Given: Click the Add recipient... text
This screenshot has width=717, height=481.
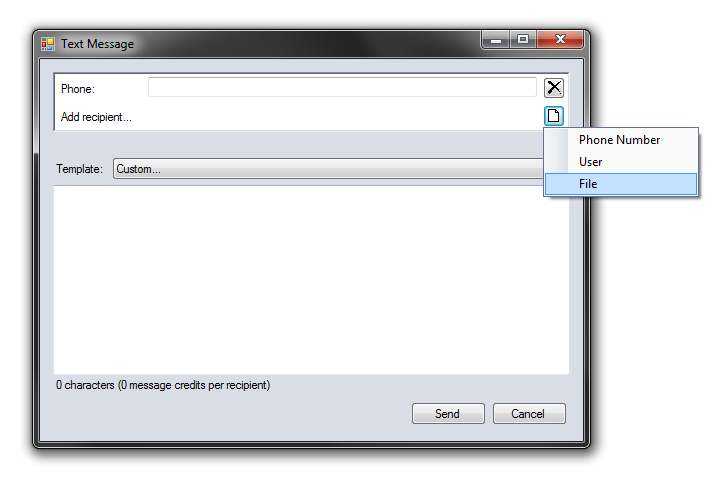Looking at the screenshot, I should tap(96, 117).
